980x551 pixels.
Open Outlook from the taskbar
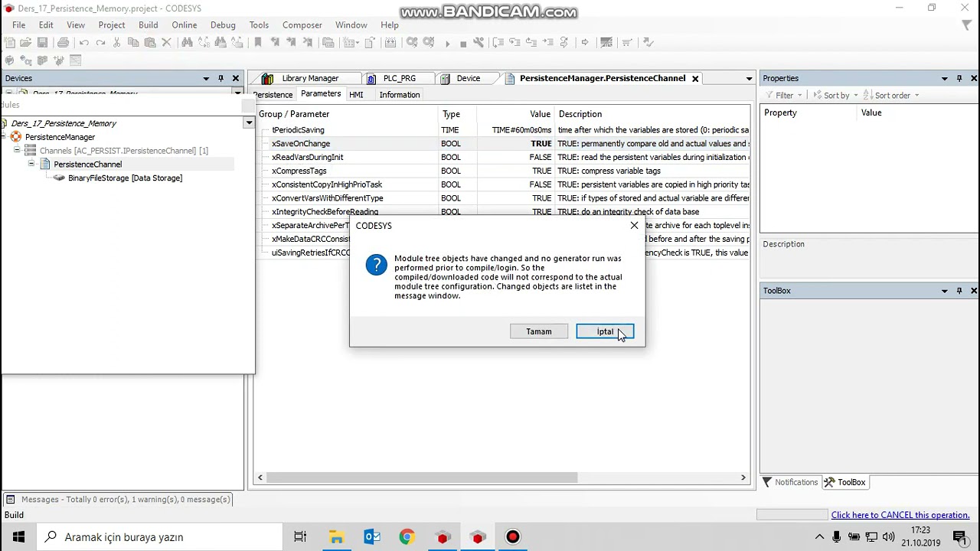(372, 537)
